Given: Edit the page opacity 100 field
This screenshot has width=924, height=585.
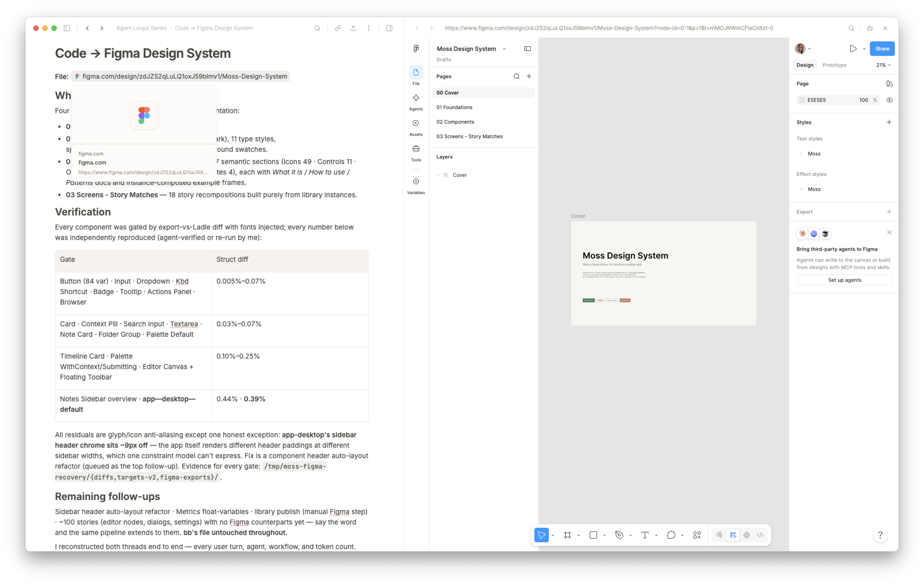Looking at the screenshot, I should pyautogui.click(x=863, y=100).
